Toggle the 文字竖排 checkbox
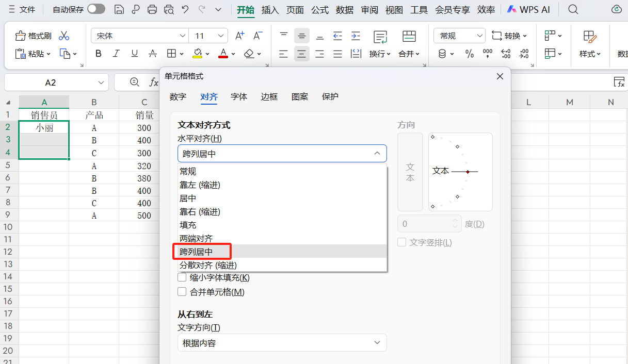 click(x=401, y=242)
